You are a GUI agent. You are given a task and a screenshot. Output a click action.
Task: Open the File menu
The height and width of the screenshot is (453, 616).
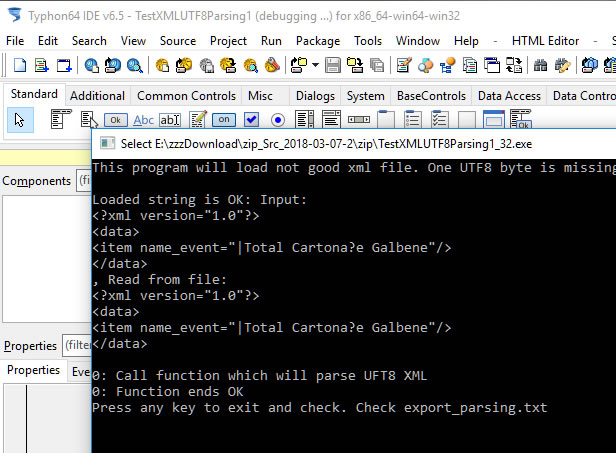coord(15,41)
